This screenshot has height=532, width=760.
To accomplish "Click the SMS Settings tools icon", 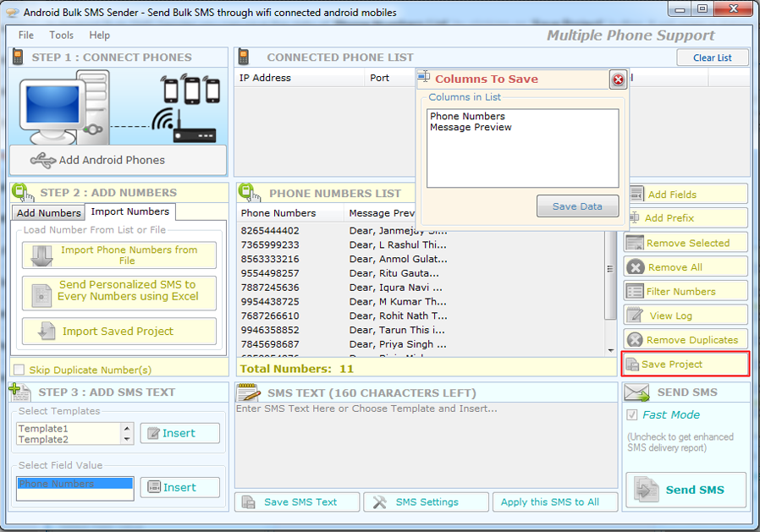I will 380,502.
